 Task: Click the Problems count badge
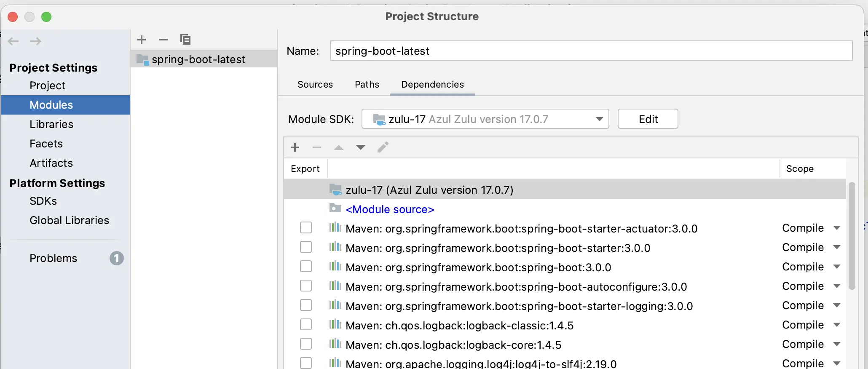[x=116, y=258]
